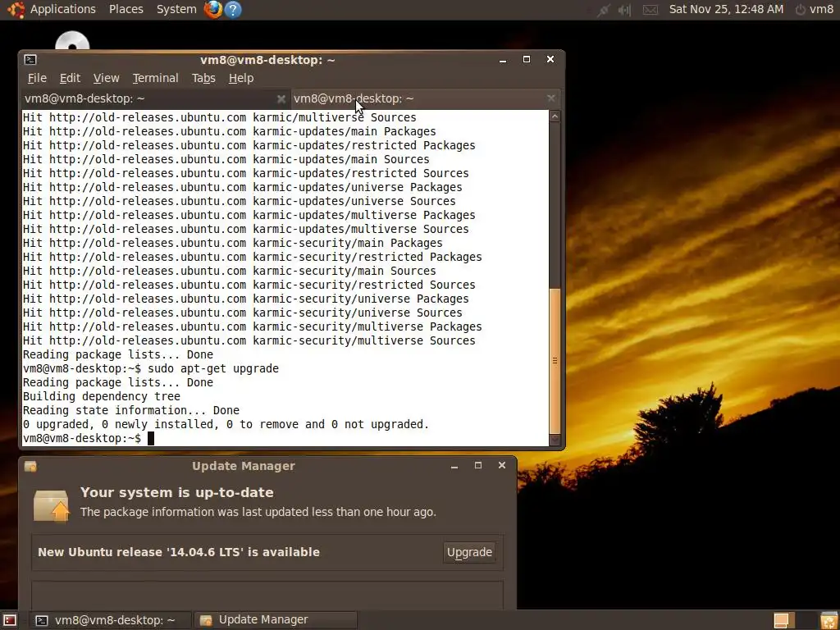Click the date and time clock
This screenshot has height=630, width=840.
click(726, 9)
